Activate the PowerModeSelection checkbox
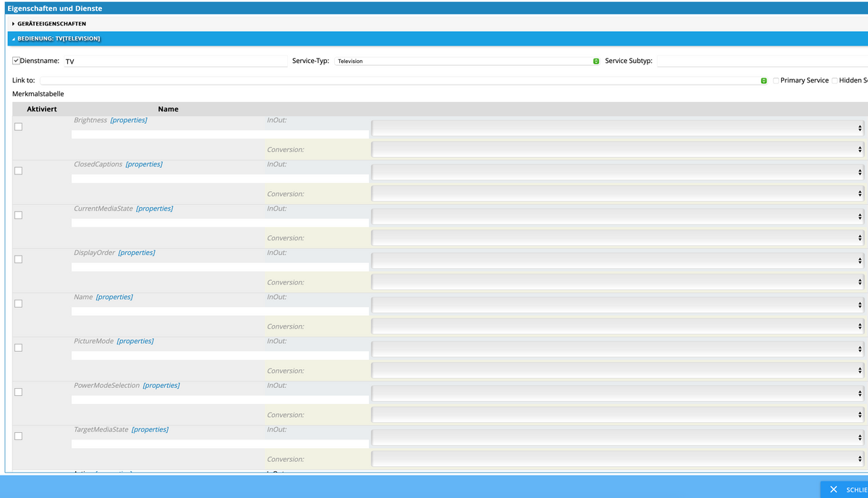 click(x=18, y=392)
